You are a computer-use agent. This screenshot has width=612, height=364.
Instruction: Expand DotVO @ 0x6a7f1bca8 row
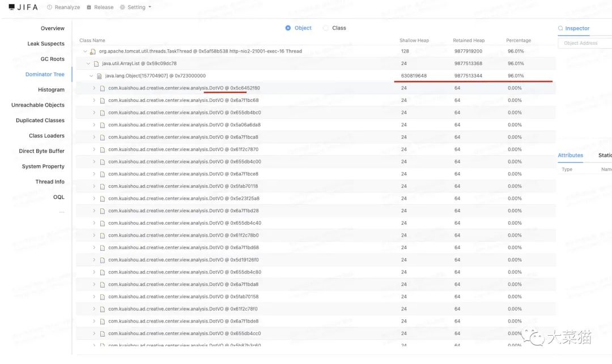[x=94, y=137]
